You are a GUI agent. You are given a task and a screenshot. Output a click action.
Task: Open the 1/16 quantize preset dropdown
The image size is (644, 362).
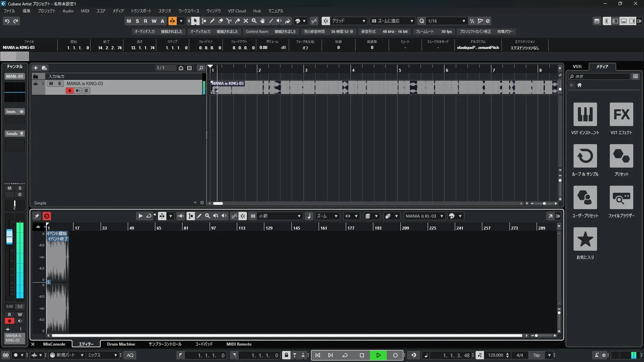click(x=446, y=21)
